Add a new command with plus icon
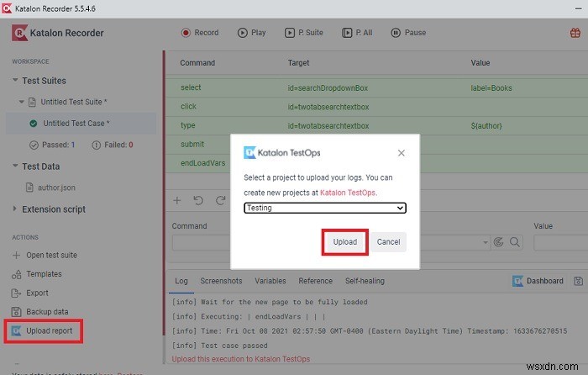This screenshot has height=375, width=588. tap(177, 200)
